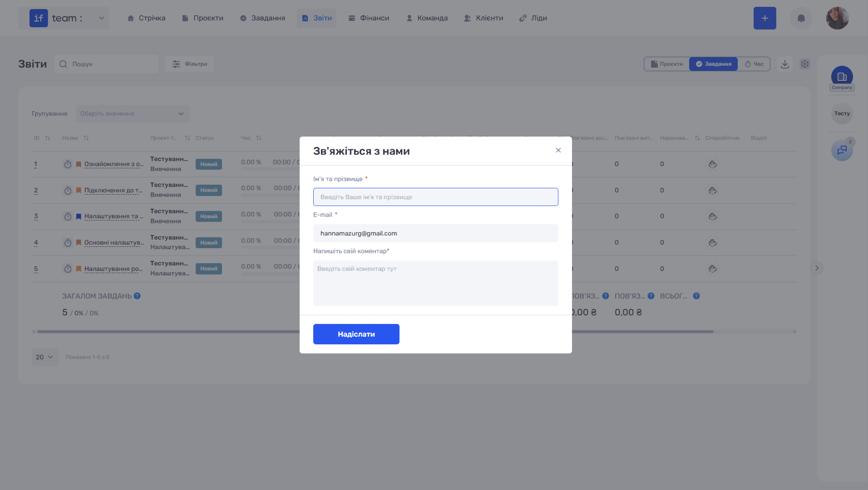The width and height of the screenshot is (868, 490).
Task: Open employee avatar in task 5 row
Action: click(712, 269)
